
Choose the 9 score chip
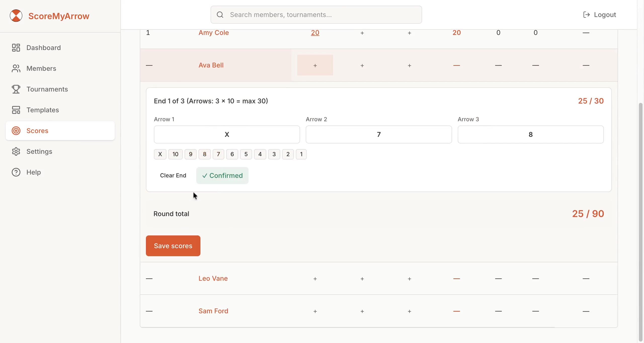(190, 154)
